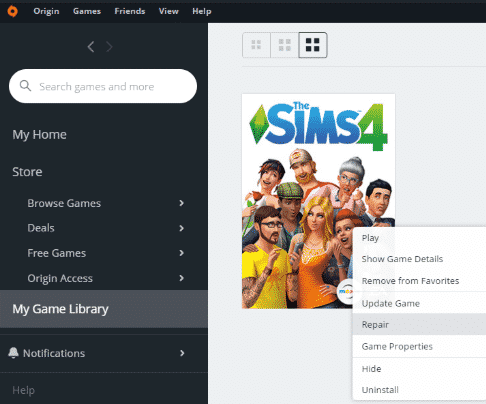
Task: Go back with the left arrow
Action: tap(91, 47)
